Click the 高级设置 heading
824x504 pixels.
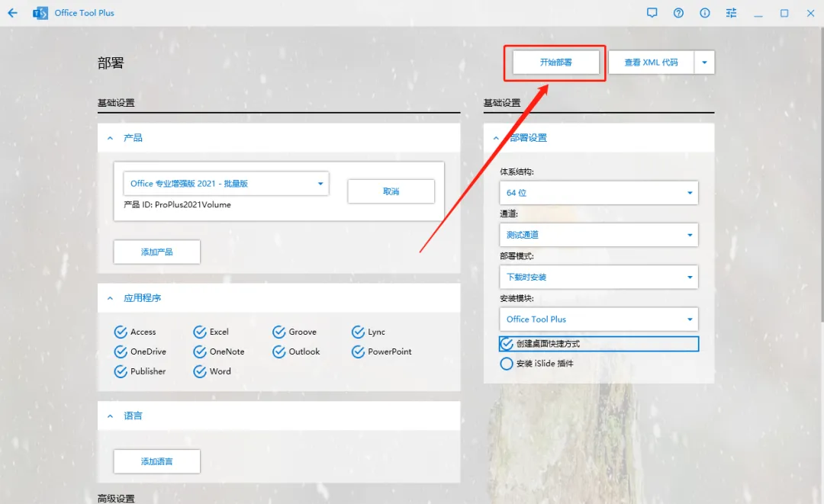click(116, 499)
